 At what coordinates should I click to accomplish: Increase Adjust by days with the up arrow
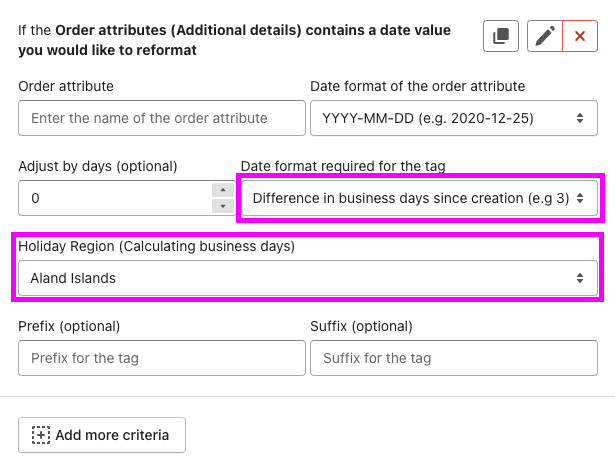(223, 190)
